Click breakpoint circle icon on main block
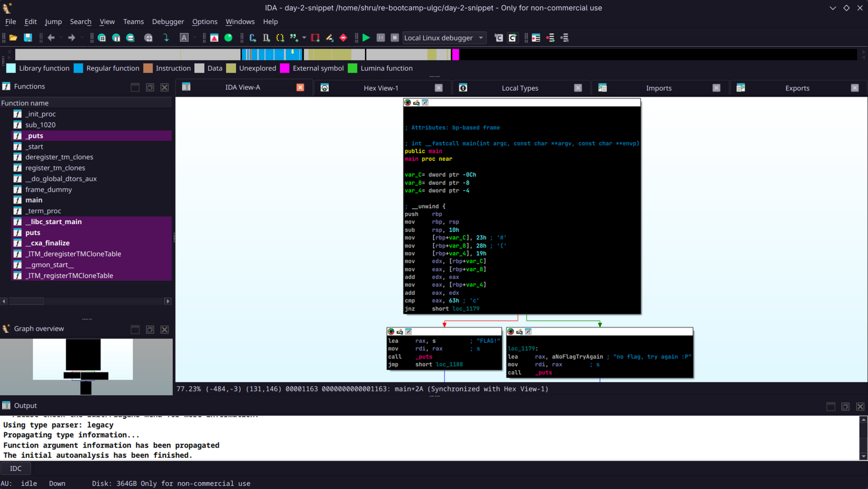The height and width of the screenshot is (489, 868). (408, 103)
